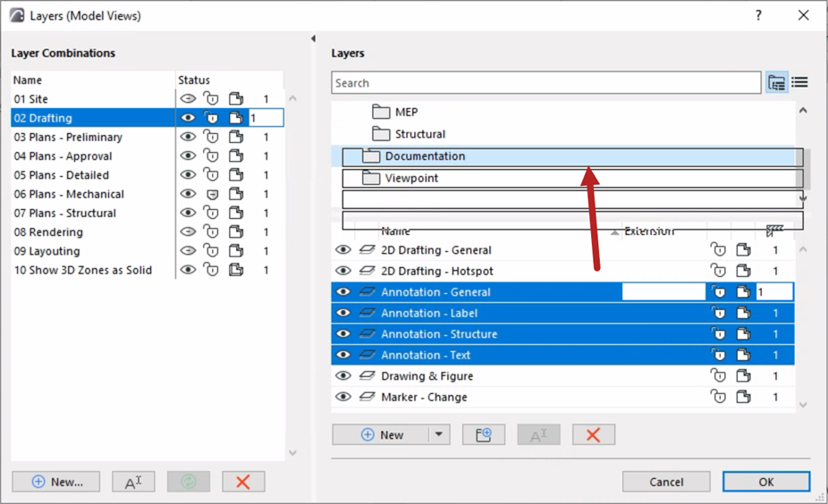Select Annotation - Label layer row
The image size is (828, 504).
tap(563, 313)
